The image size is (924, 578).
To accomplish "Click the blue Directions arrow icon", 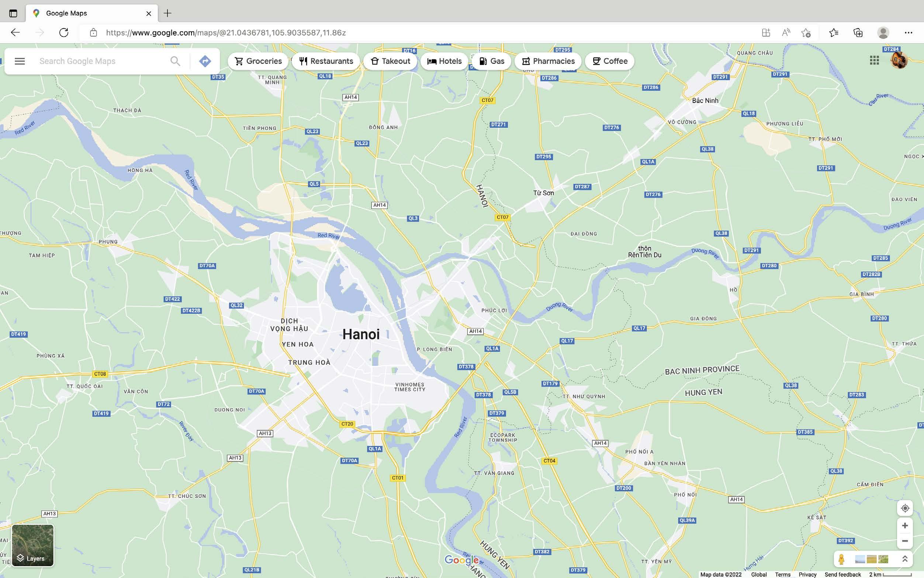I will (205, 61).
